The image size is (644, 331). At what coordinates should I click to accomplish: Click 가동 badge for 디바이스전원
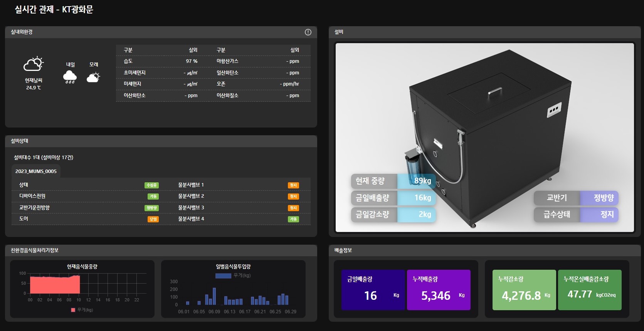pos(153,197)
